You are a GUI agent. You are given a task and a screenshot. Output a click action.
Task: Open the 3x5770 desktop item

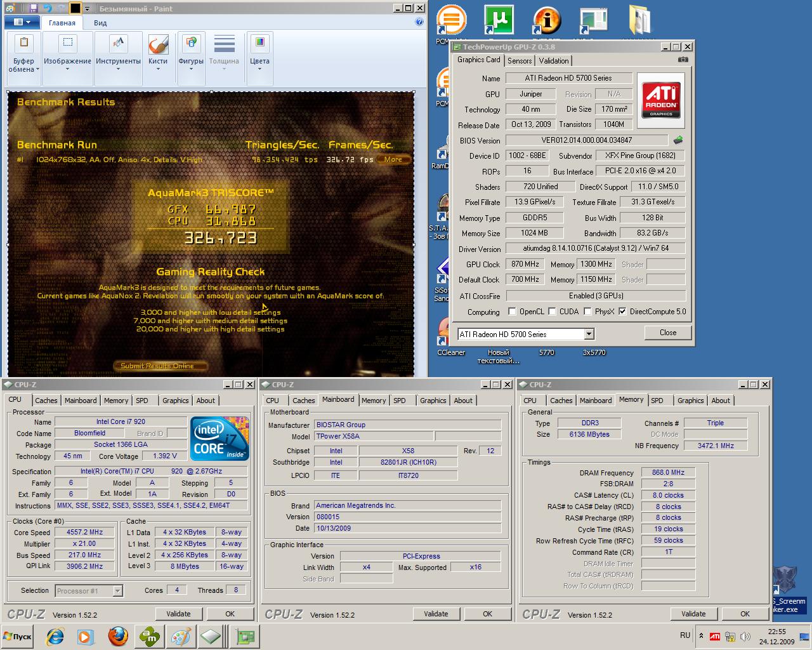click(x=594, y=352)
